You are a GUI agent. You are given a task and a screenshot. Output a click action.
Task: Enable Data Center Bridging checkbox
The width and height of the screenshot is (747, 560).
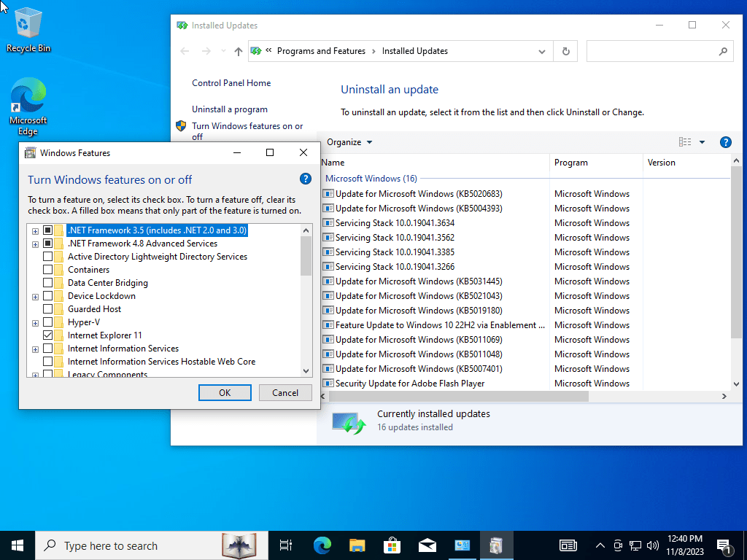point(47,282)
